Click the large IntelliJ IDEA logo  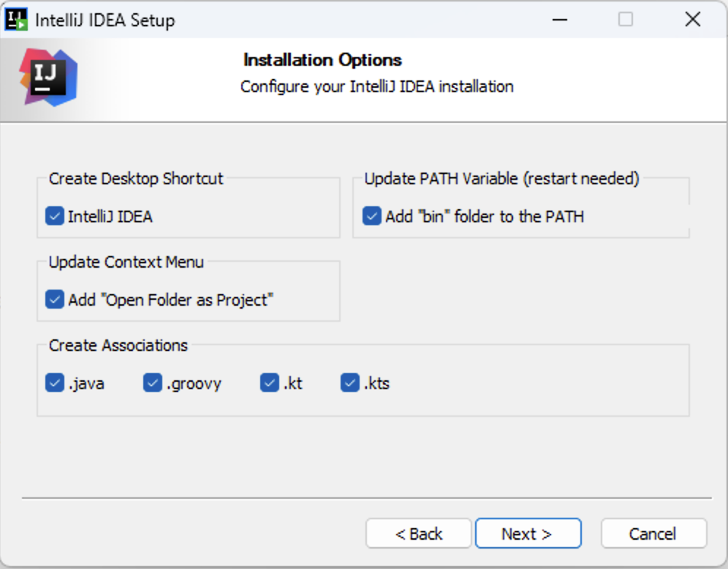point(48,78)
